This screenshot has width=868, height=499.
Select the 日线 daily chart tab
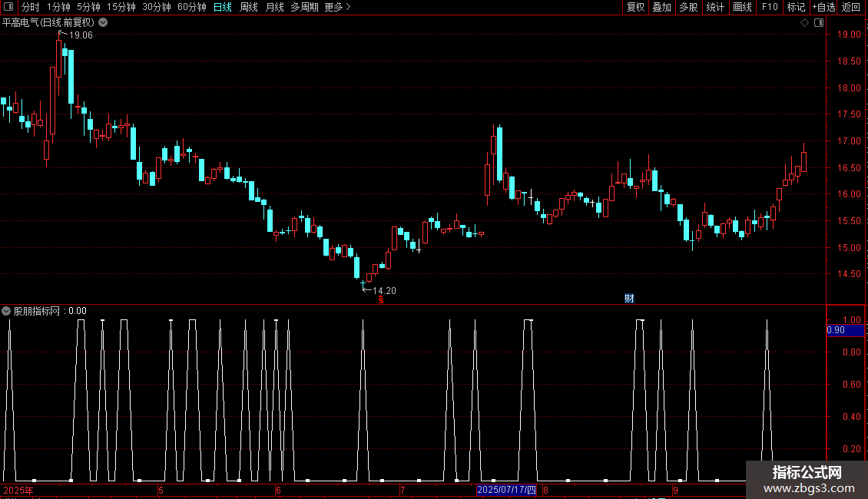(223, 7)
